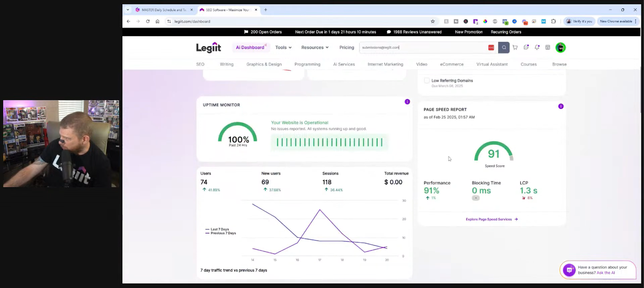Click the search magnifier button
644x288 pixels.
[504, 48]
